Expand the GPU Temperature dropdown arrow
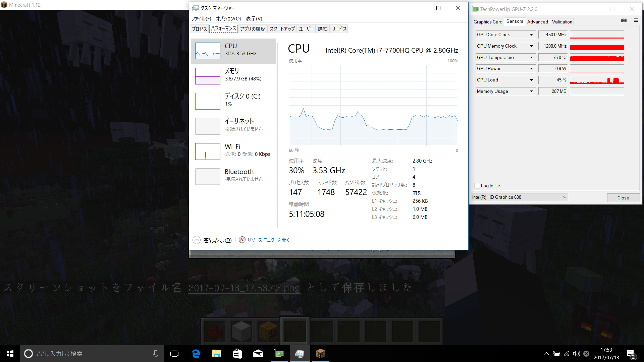Image resolution: width=644 pixels, height=362 pixels. [531, 58]
